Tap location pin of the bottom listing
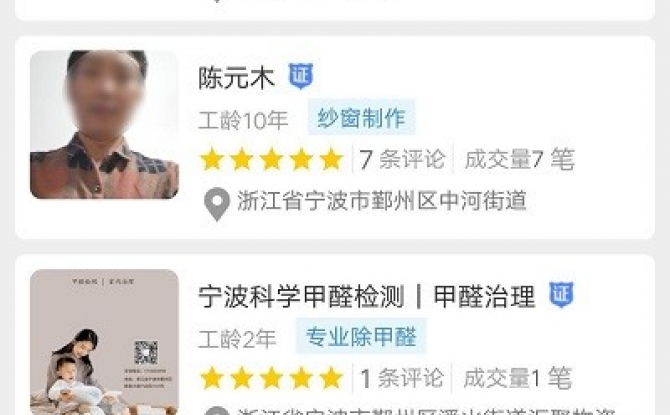This screenshot has height=415, width=670. click(x=217, y=411)
